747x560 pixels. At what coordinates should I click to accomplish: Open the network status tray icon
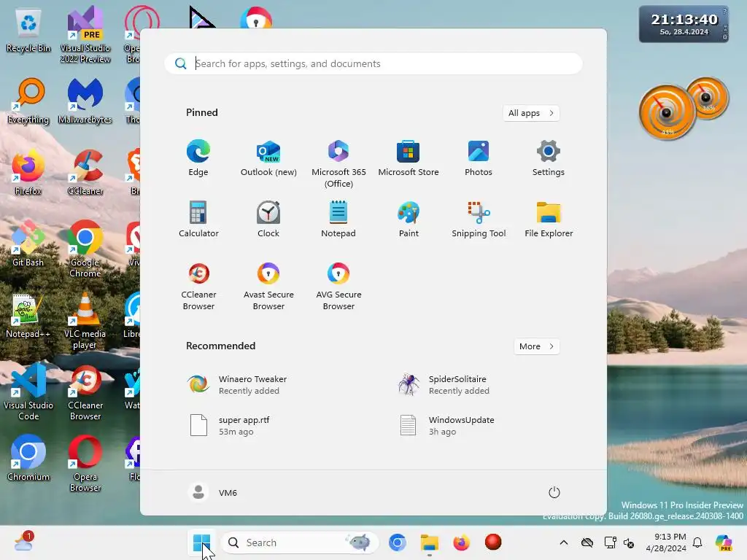click(610, 542)
